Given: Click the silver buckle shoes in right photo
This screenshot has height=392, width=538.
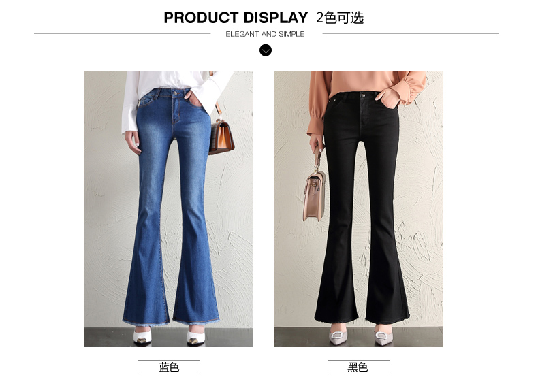Looking at the screenshot, I should [361, 337].
